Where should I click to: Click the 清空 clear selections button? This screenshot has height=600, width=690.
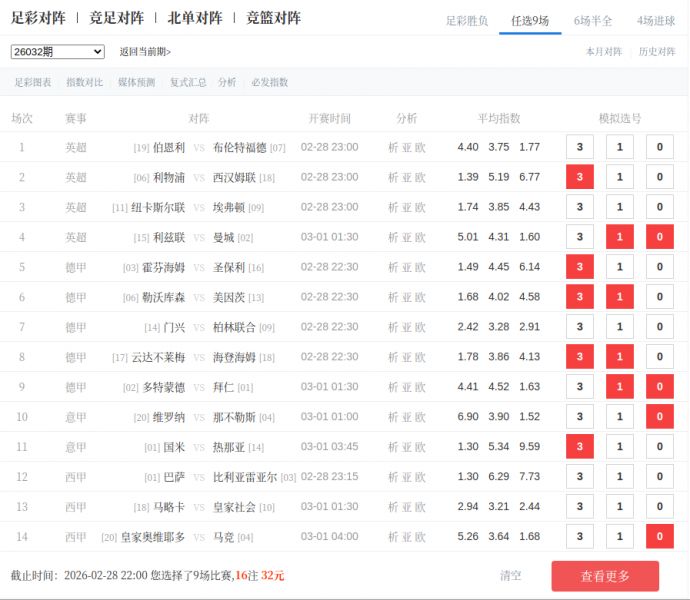tap(510, 575)
